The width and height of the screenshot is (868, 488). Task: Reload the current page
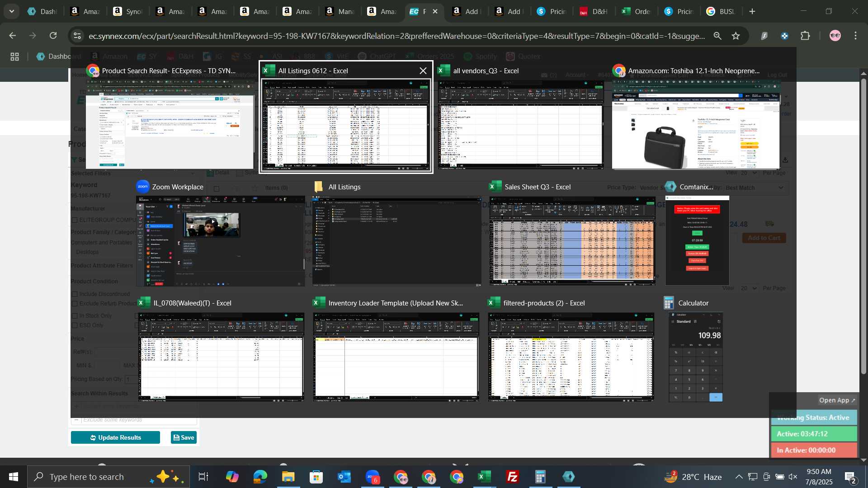coord(53,36)
